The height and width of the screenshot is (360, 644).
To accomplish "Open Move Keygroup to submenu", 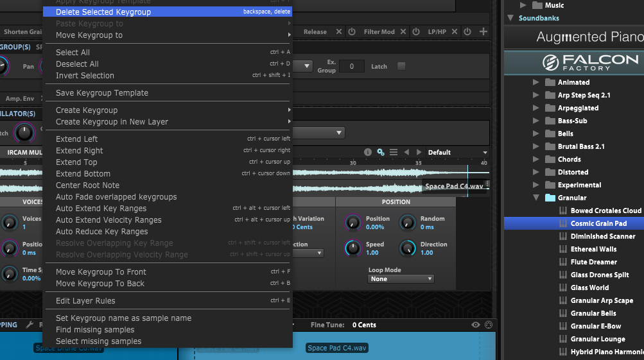I will [168, 35].
